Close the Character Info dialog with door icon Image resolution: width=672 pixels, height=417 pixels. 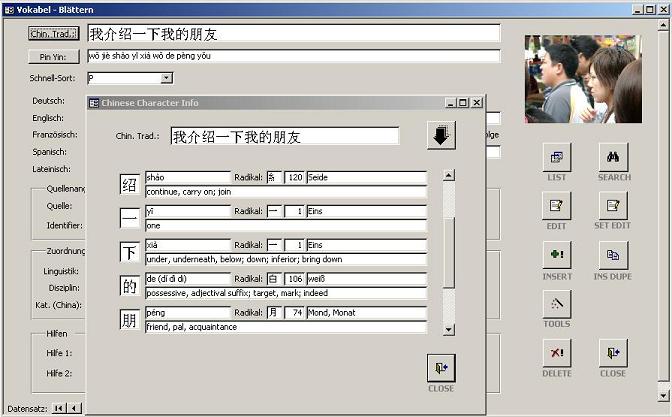tap(441, 368)
